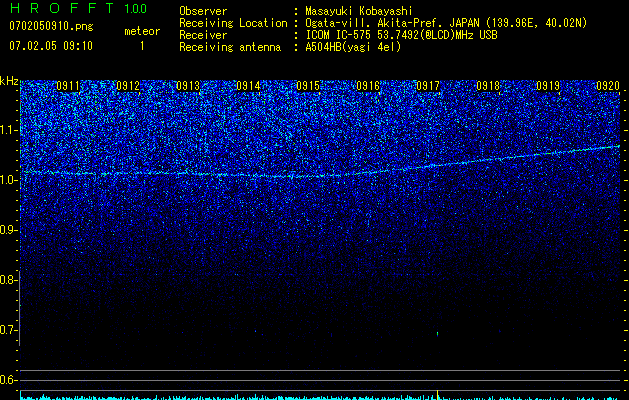This screenshot has height=400, width=629.
Task: Click the receiver ICOM IC-575 frequency text
Action: tap(401, 35)
